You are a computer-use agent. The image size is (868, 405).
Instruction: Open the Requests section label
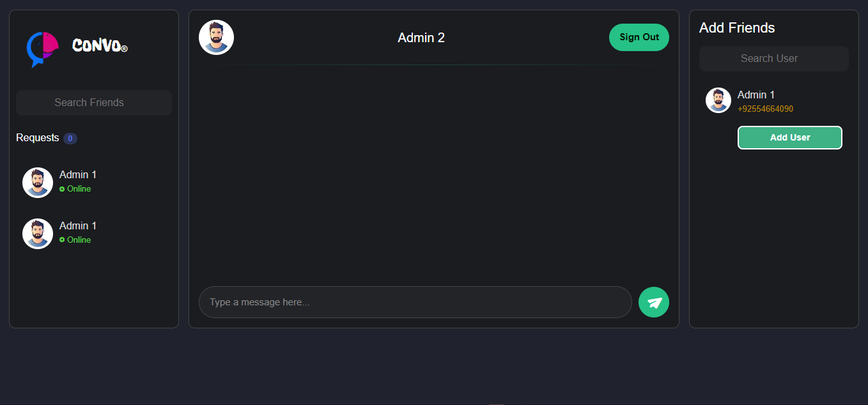coord(38,138)
